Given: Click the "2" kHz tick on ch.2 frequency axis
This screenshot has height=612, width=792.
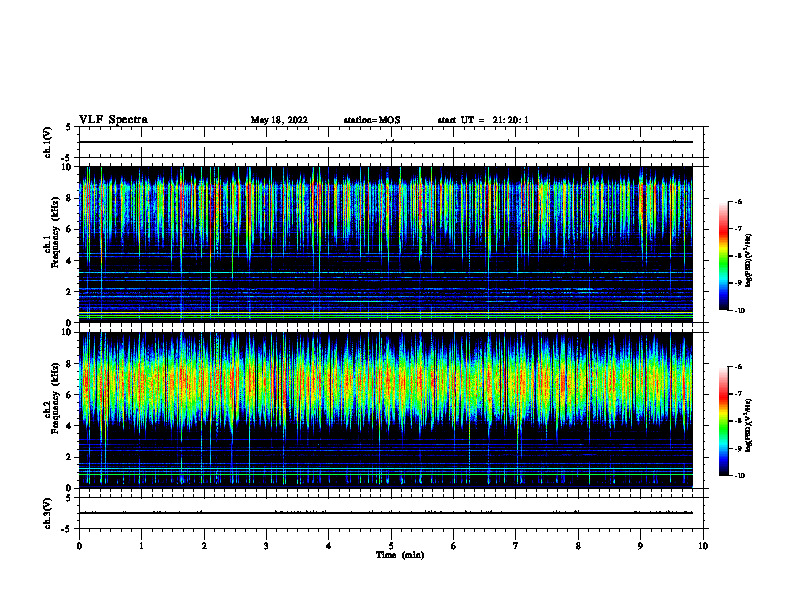Looking at the screenshot, I should pos(70,457).
